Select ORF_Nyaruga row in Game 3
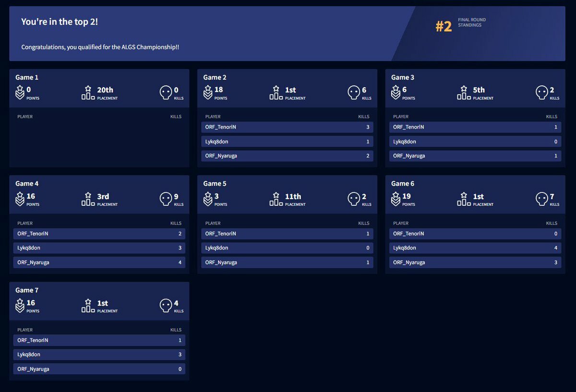The width and height of the screenshot is (576, 392). click(475, 156)
